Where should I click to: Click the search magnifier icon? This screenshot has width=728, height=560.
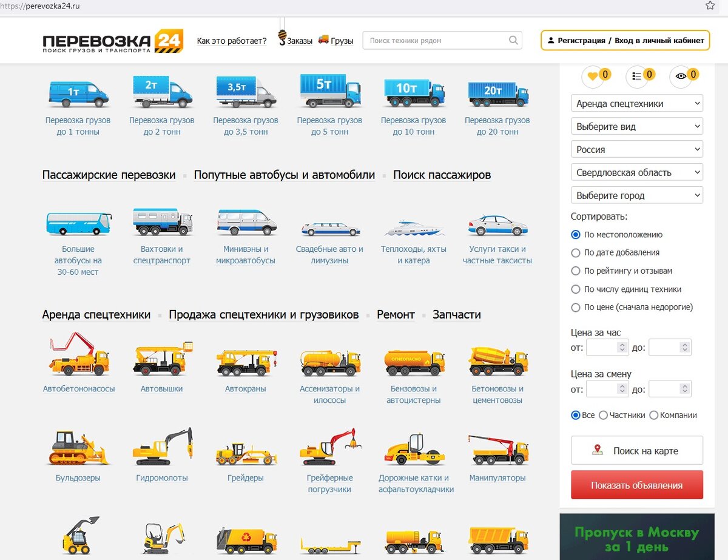513,41
